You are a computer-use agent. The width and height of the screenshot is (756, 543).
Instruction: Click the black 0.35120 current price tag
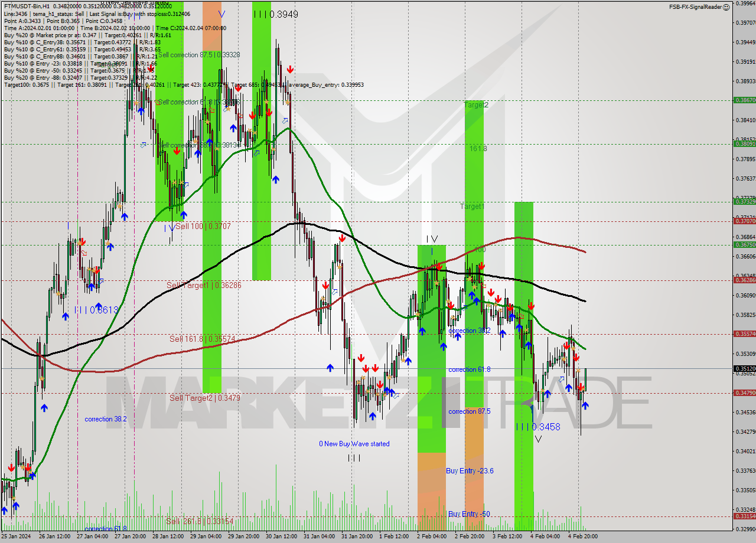pyautogui.click(x=744, y=368)
